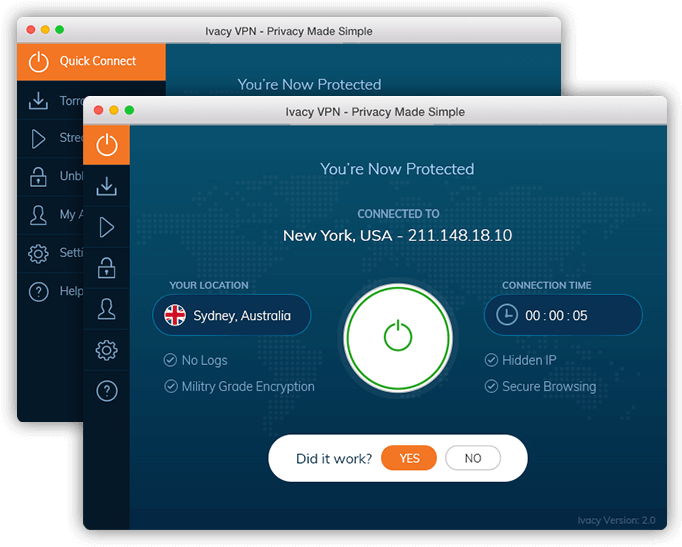Click the No Logs feature label
This screenshot has width=682, height=547.
tap(204, 360)
